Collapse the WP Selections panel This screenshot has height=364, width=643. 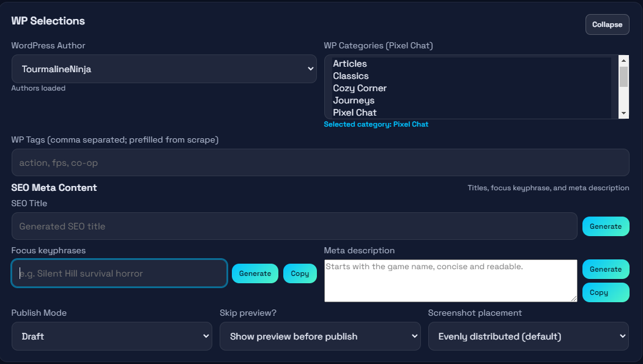[x=607, y=24]
